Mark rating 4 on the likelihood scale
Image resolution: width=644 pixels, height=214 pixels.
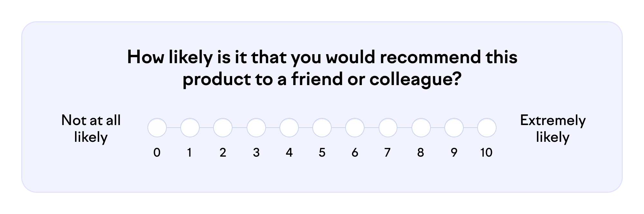coord(289,128)
